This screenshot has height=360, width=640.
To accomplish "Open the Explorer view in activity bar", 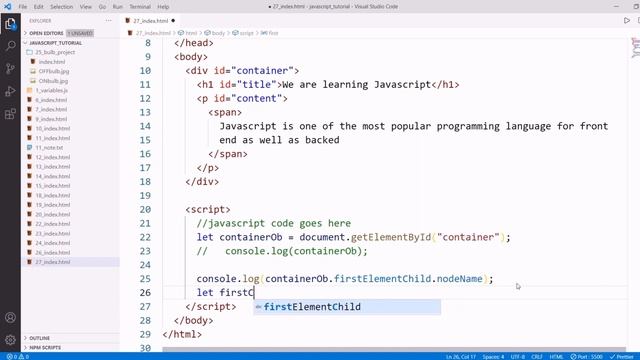I will 10,24.
